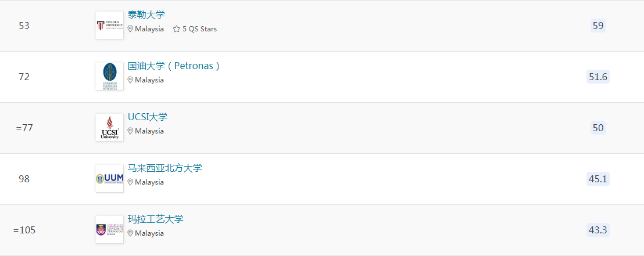Open the 国油大学（Petronas）link
This screenshot has width=644, height=256.
tap(174, 66)
